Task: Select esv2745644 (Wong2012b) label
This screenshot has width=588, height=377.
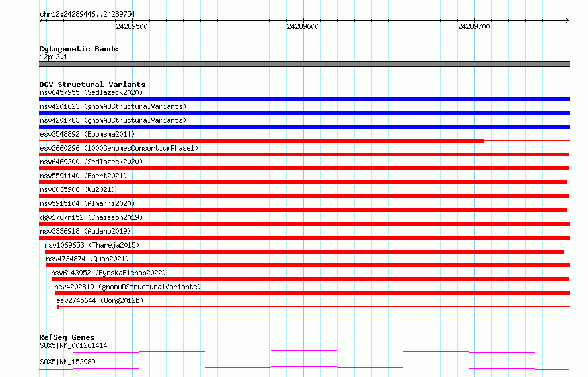Action: 100,300
